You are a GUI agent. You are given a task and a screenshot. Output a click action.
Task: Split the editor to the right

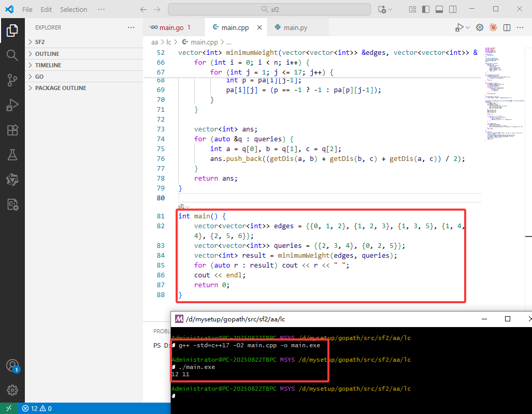(x=507, y=27)
